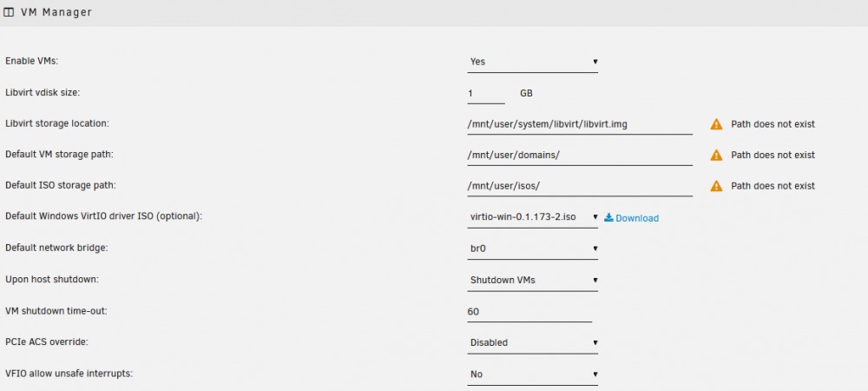Screen dimensions: 868x391
Task: Click the VM Manager heading text
Action: (56, 12)
